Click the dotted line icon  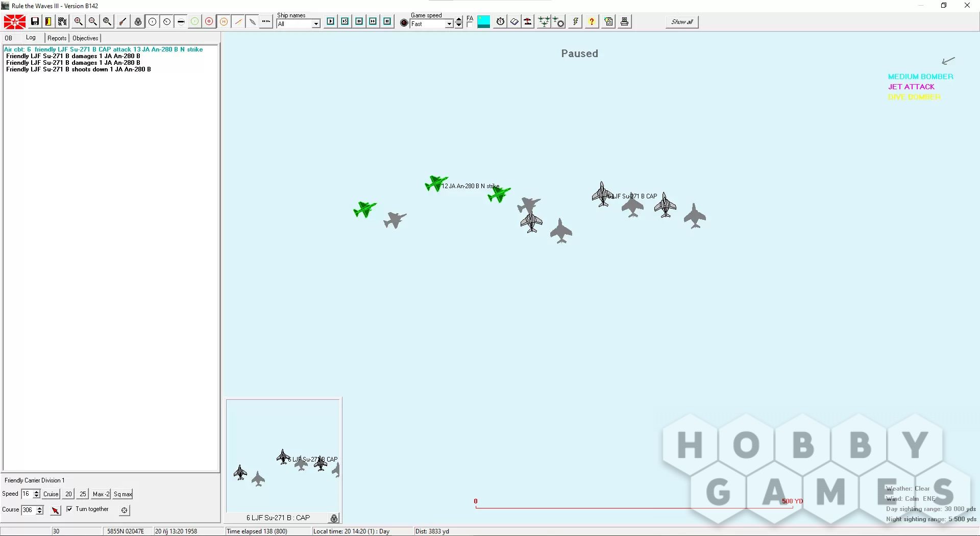click(x=266, y=22)
